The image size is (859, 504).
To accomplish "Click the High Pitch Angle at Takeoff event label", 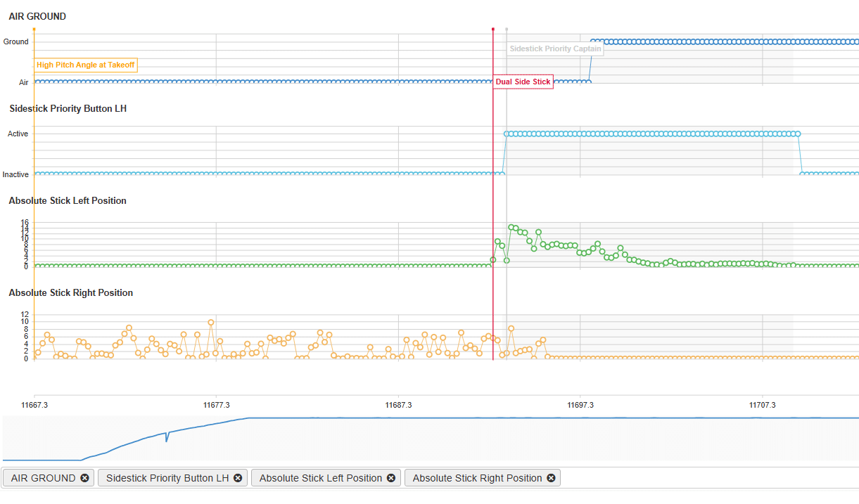I will coord(85,65).
